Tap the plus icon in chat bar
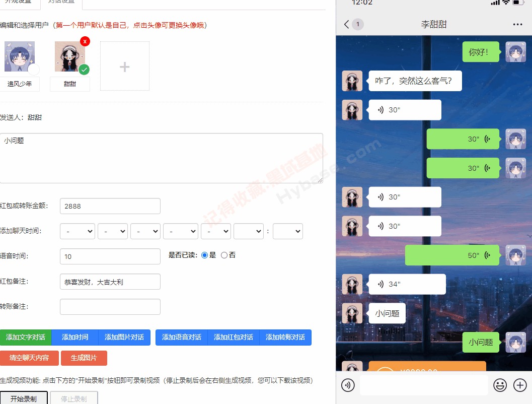Image resolution: width=532 pixels, height=404 pixels. 520,385
